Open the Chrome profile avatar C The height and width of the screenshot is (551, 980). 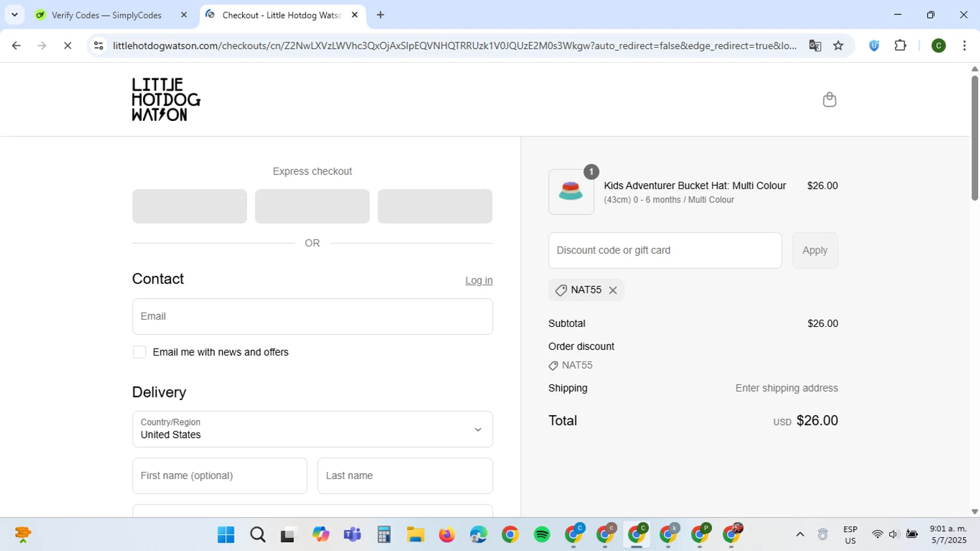[938, 46]
